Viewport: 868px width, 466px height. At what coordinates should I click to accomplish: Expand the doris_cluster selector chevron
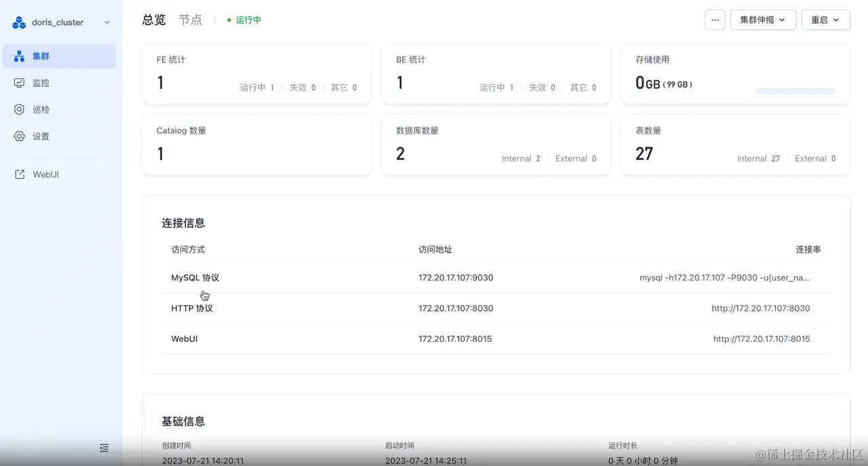click(107, 22)
